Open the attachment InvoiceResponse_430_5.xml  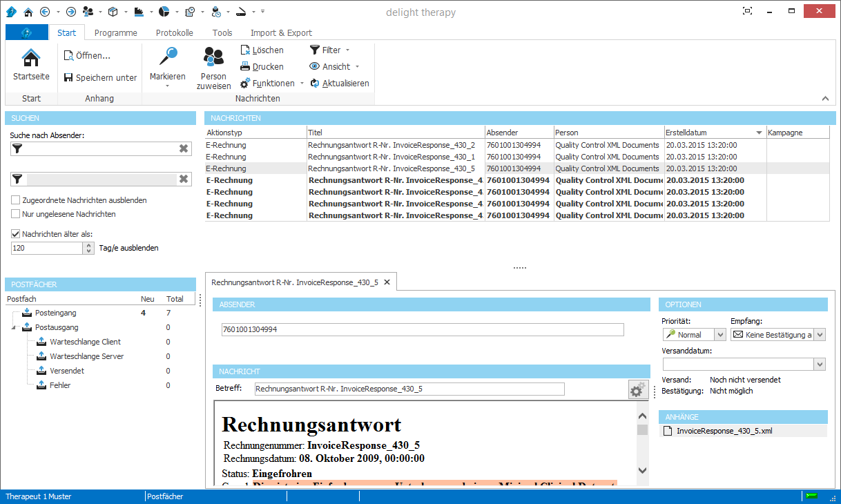[726, 430]
